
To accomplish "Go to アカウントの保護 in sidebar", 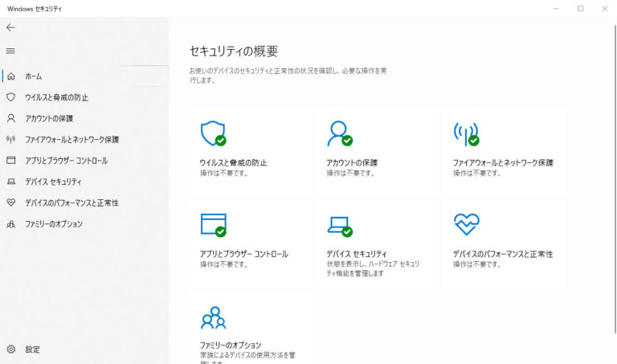I will click(x=49, y=118).
